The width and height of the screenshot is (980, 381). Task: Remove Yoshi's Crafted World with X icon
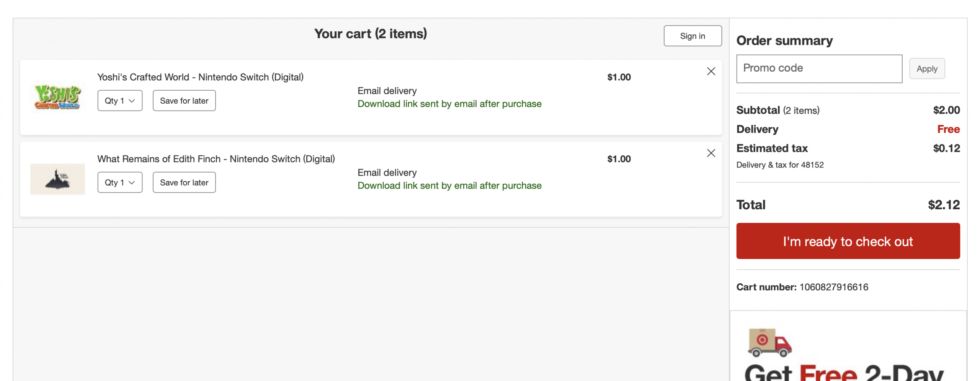click(710, 71)
